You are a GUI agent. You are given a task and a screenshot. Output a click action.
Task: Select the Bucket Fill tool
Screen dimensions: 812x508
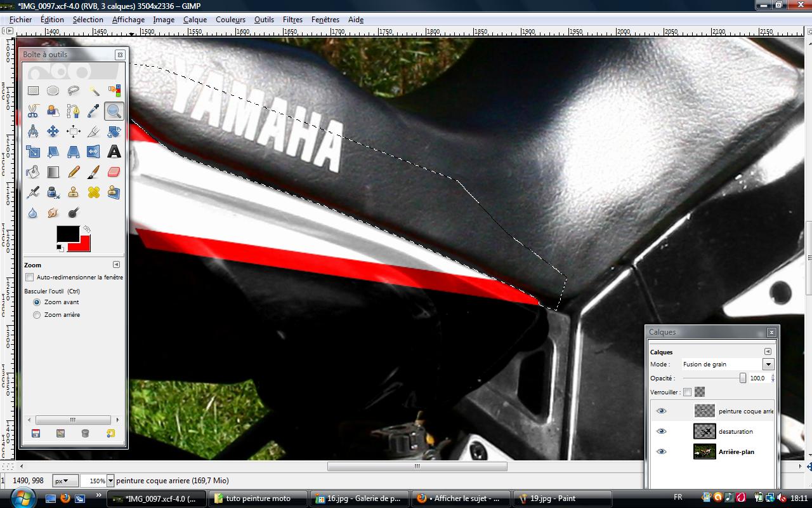pos(33,172)
